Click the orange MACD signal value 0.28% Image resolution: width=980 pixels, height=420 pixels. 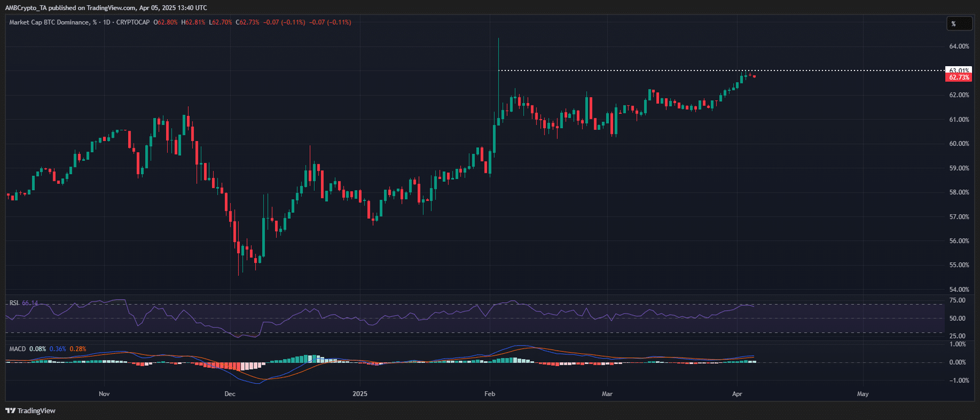(x=78, y=349)
